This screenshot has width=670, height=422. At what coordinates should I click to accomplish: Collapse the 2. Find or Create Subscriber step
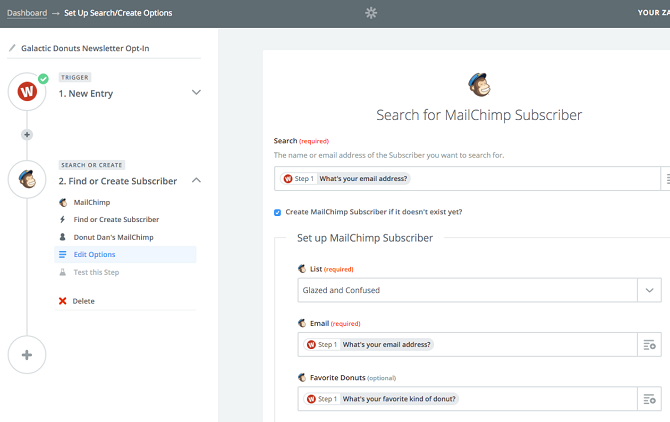coord(196,180)
